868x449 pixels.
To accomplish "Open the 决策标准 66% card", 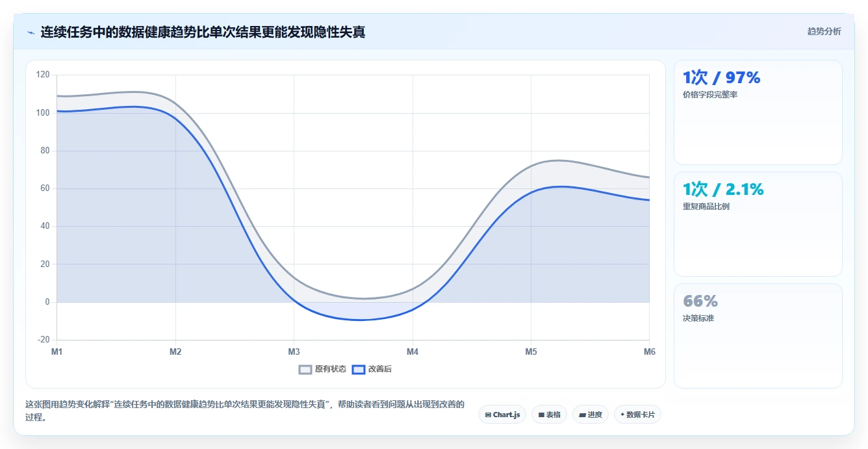I will point(758,336).
